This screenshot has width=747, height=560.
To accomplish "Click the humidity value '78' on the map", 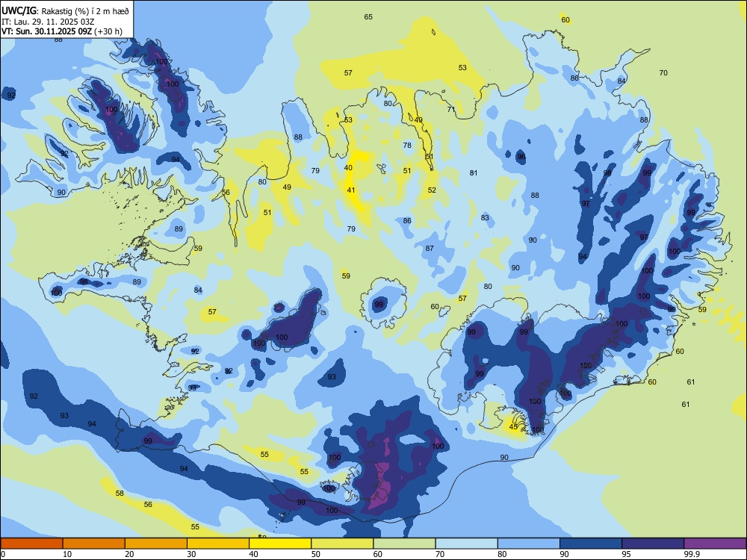I will [407, 146].
